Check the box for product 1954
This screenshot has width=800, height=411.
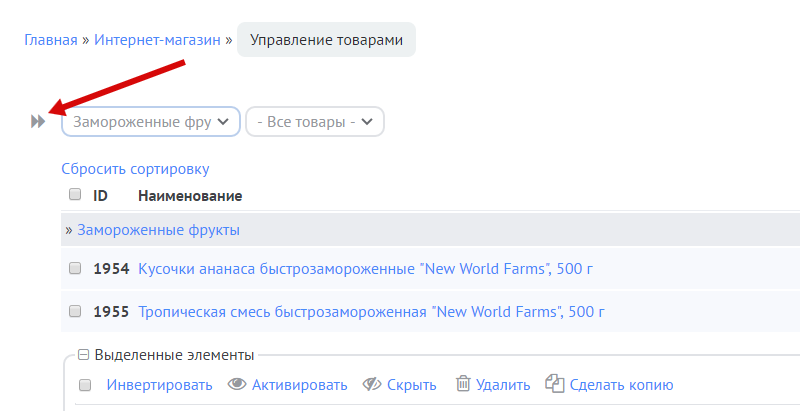click(x=75, y=269)
